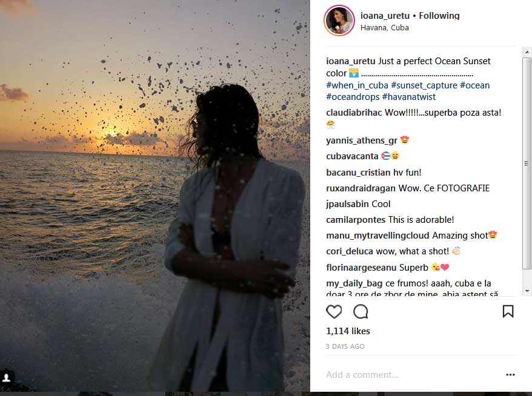Viewport: 532px width, 396px height.
Task: Open the three-dots more options menu
Action: tap(510, 375)
